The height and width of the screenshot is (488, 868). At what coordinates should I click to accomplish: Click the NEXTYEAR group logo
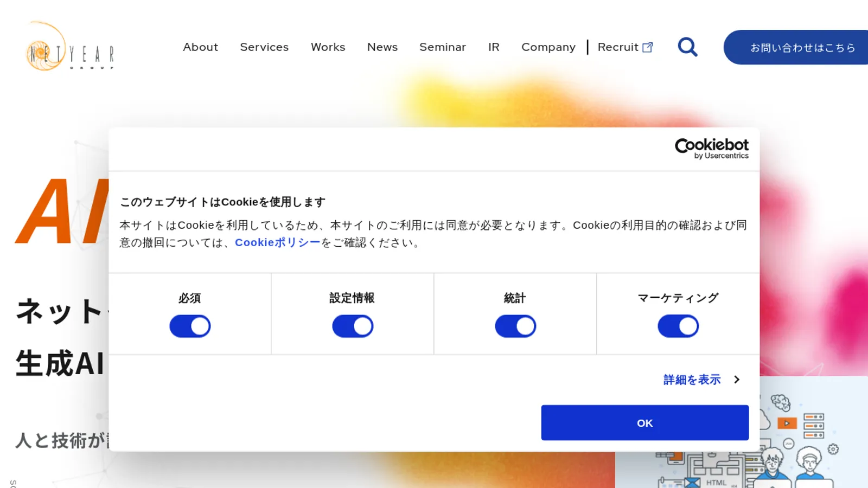click(x=70, y=46)
